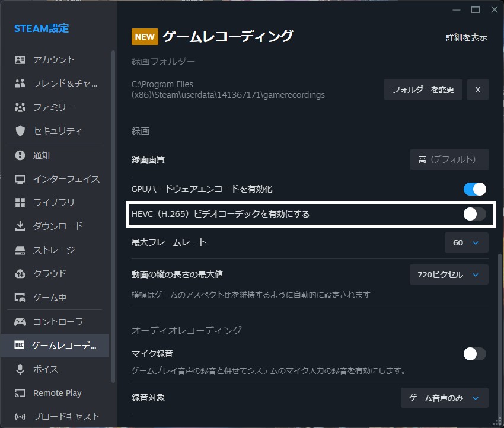Click the 録画フォルダー section label
Screen dimensions: 504x428
(163, 62)
